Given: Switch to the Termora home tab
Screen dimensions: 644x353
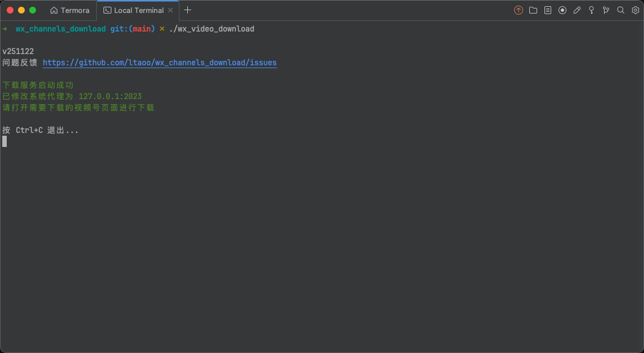Looking at the screenshot, I should tap(70, 10).
